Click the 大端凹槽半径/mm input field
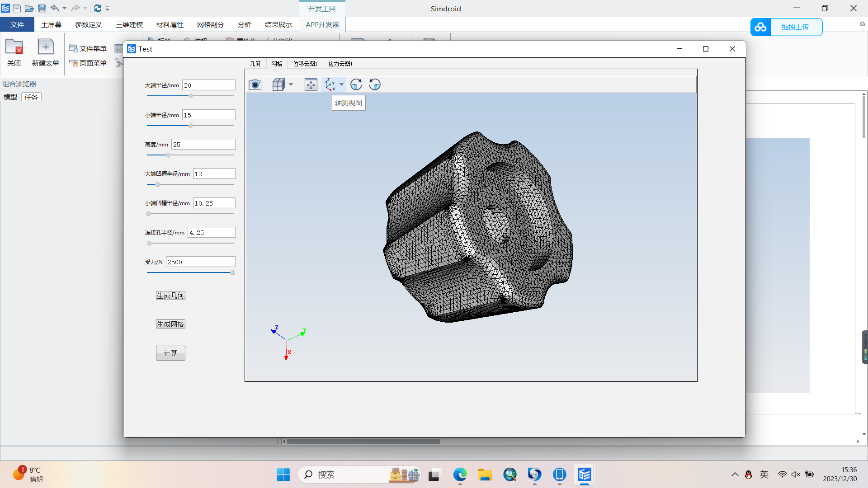 tap(214, 174)
